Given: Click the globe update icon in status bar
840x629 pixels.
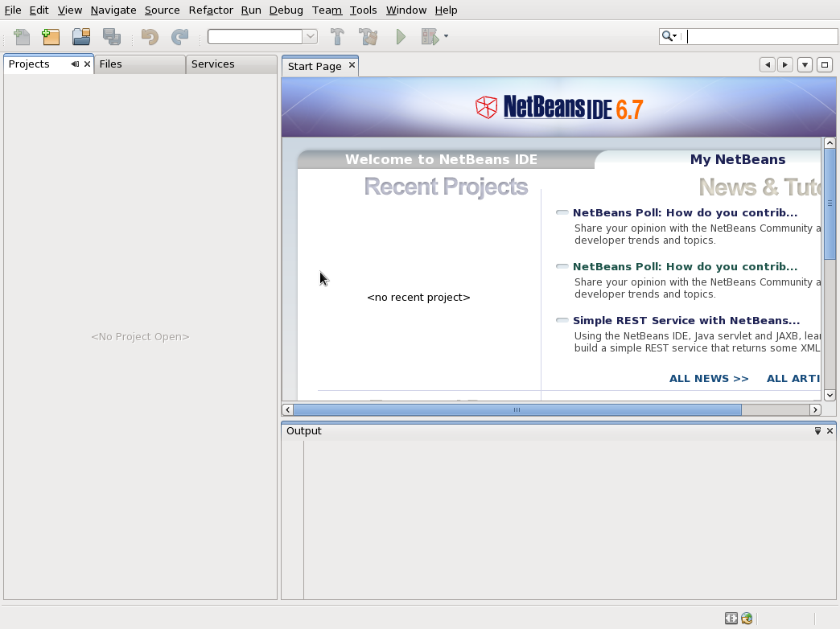Looking at the screenshot, I should coord(747,619).
